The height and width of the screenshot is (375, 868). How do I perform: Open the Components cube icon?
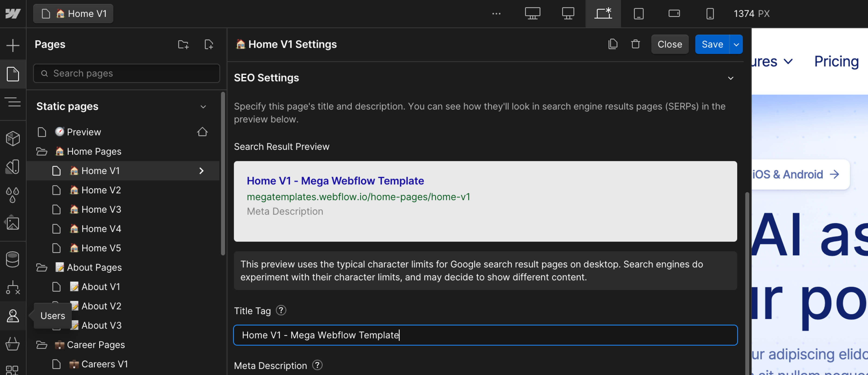13,138
